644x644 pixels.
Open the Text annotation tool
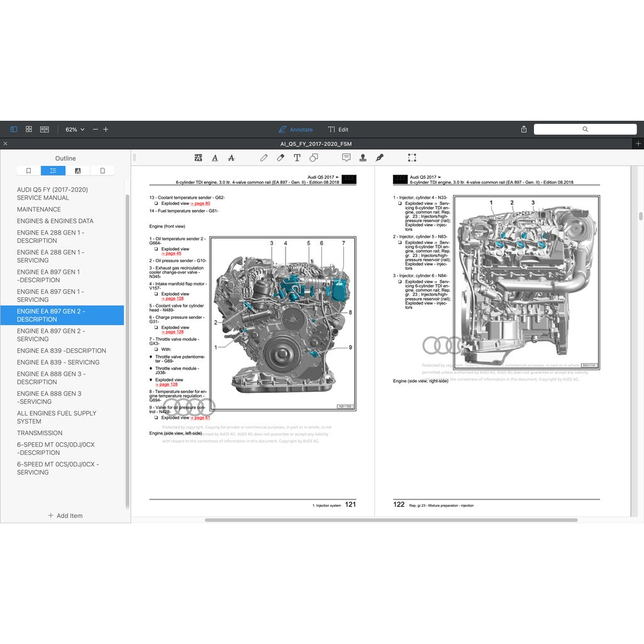point(296,157)
